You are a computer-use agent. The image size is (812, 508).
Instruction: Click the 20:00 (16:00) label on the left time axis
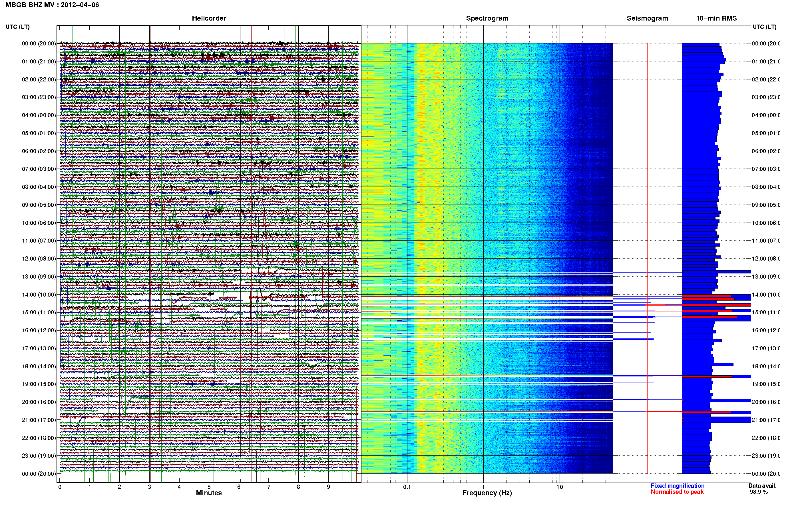[39, 402]
